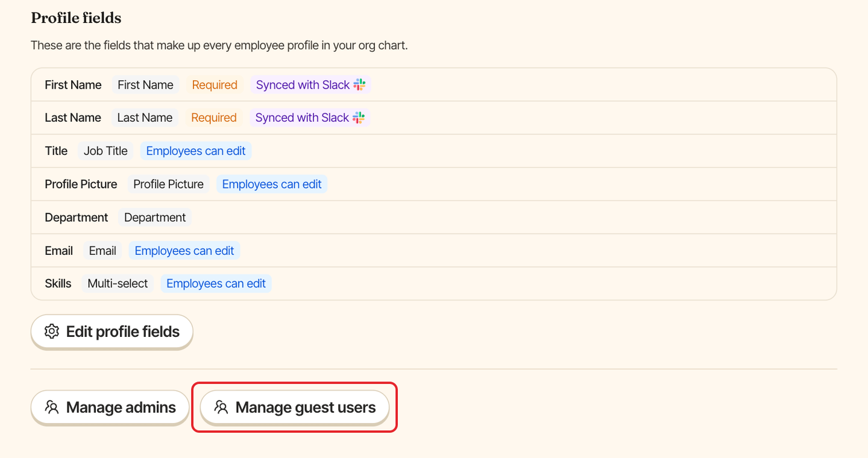Click the Slack logo in the First Name row
This screenshot has width=868, height=458.
[x=359, y=85]
